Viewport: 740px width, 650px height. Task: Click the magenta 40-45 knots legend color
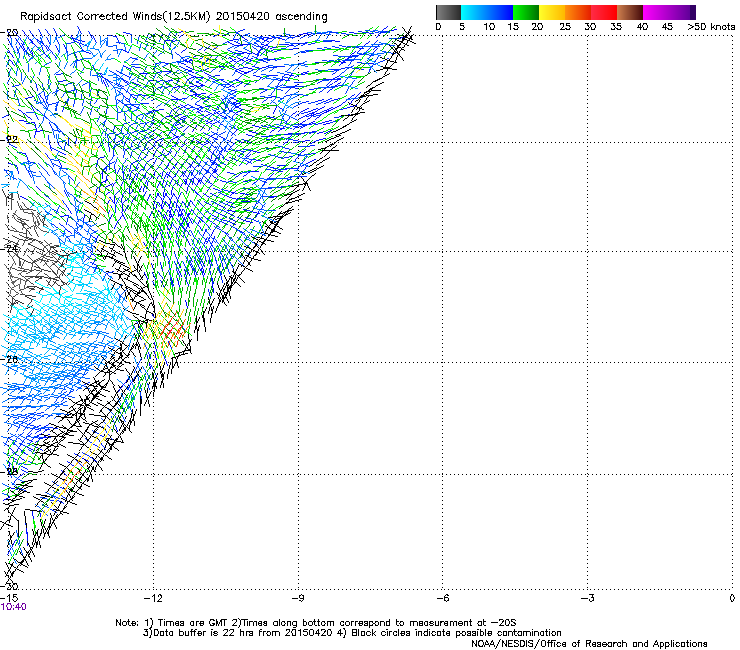click(x=656, y=12)
